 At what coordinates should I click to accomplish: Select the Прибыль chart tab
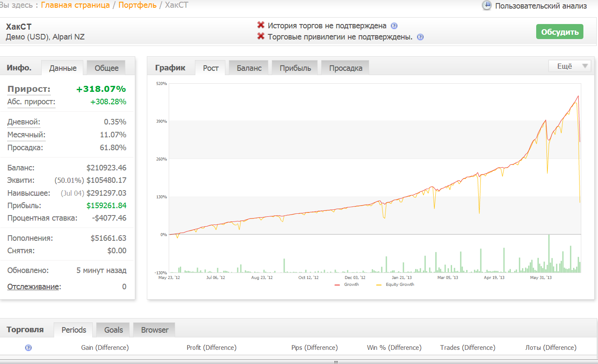(295, 68)
